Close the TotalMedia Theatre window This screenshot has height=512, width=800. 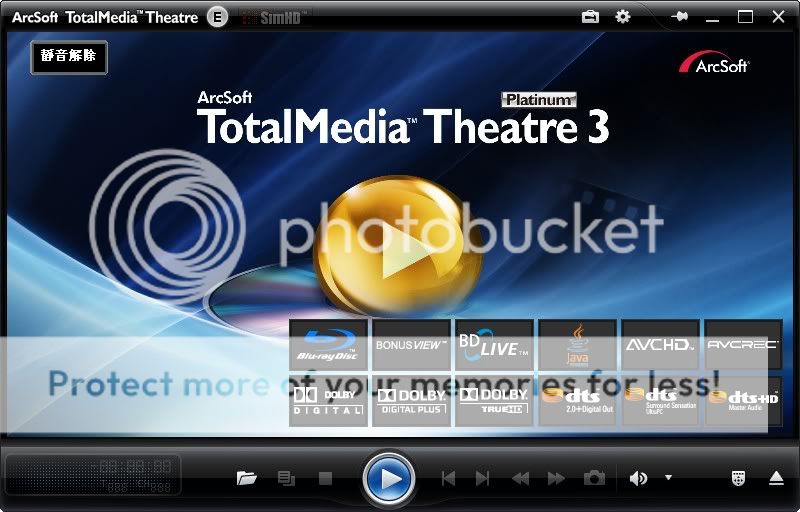[x=778, y=17]
